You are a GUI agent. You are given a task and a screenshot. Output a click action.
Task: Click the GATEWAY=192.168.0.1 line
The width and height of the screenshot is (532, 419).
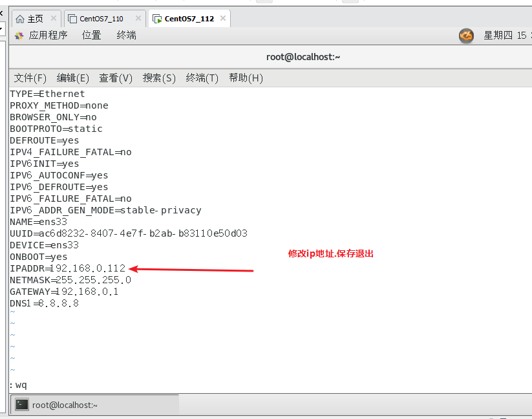coord(64,292)
